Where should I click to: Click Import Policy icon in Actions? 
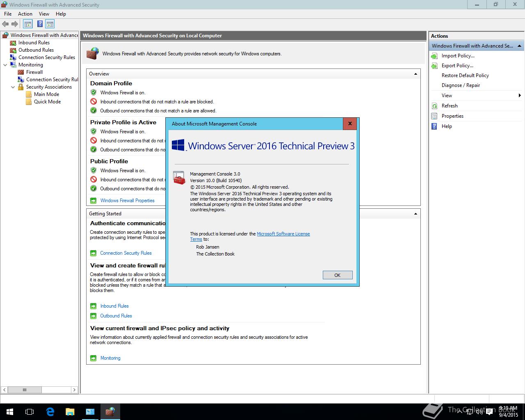434,56
